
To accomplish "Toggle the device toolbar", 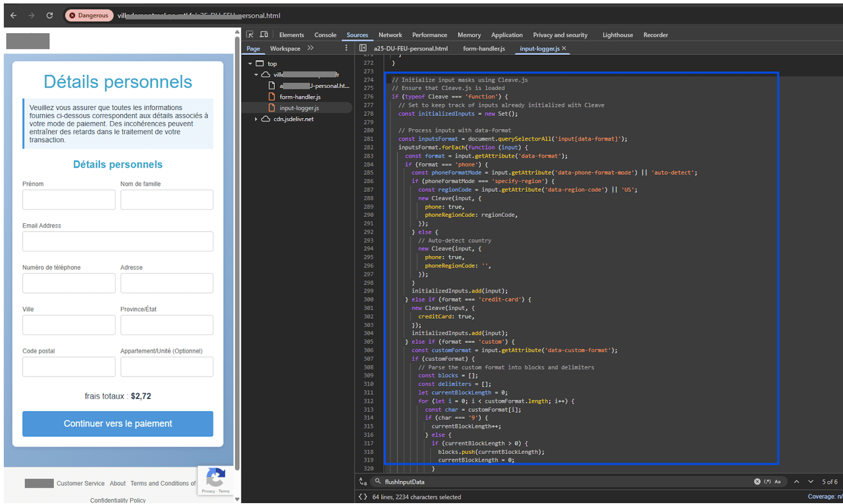I will [263, 34].
